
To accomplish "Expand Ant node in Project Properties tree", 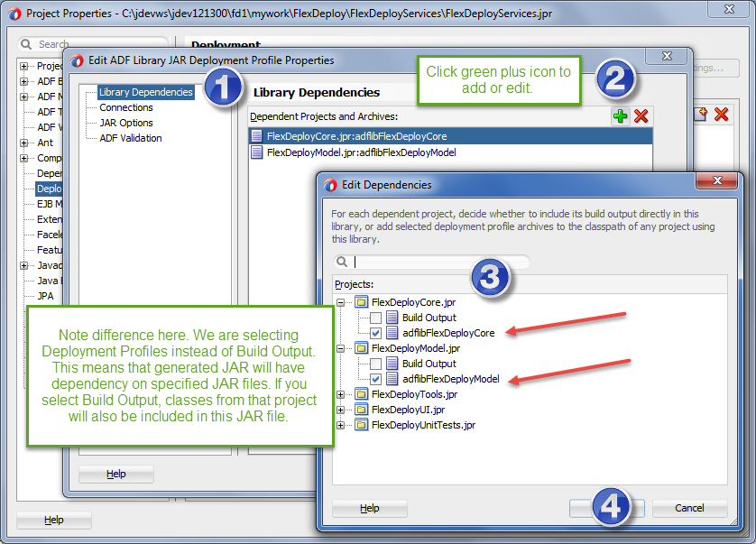I will click(x=23, y=143).
